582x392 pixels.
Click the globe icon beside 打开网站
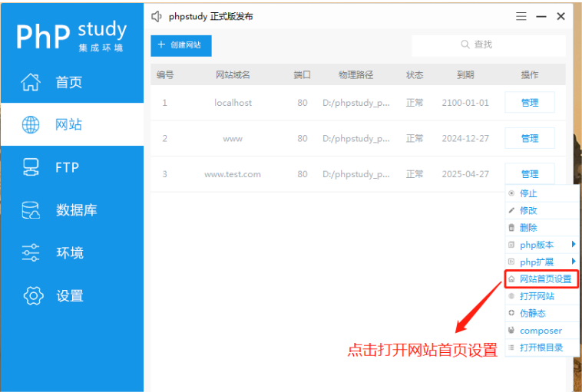coord(511,296)
